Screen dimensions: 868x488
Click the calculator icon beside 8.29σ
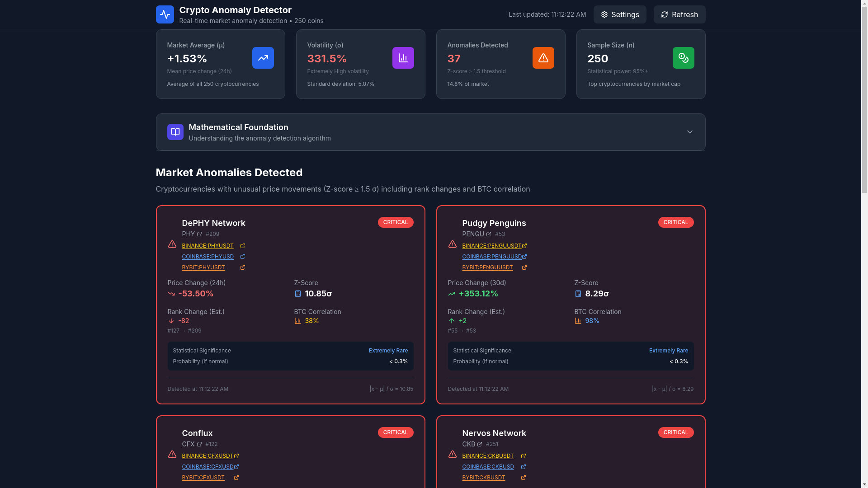pyautogui.click(x=578, y=294)
